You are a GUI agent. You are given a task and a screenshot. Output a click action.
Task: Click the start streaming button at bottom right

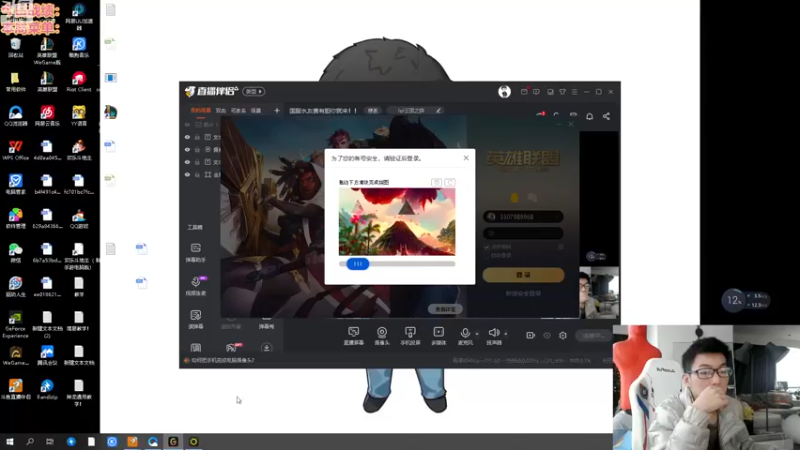click(x=594, y=335)
